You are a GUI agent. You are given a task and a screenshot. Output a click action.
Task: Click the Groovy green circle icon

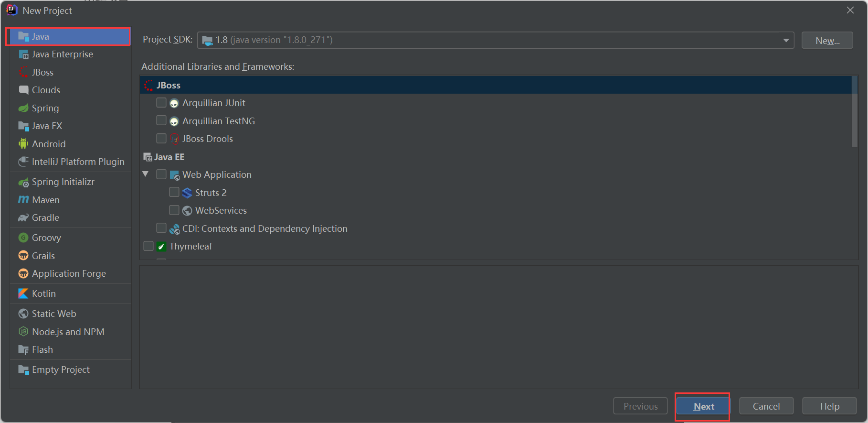[x=23, y=238]
